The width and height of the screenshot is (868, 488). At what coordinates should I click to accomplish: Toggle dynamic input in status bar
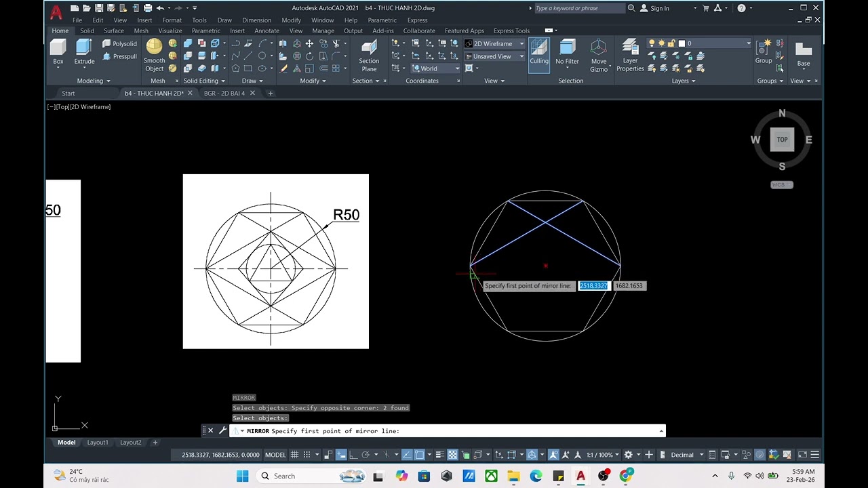(341, 455)
